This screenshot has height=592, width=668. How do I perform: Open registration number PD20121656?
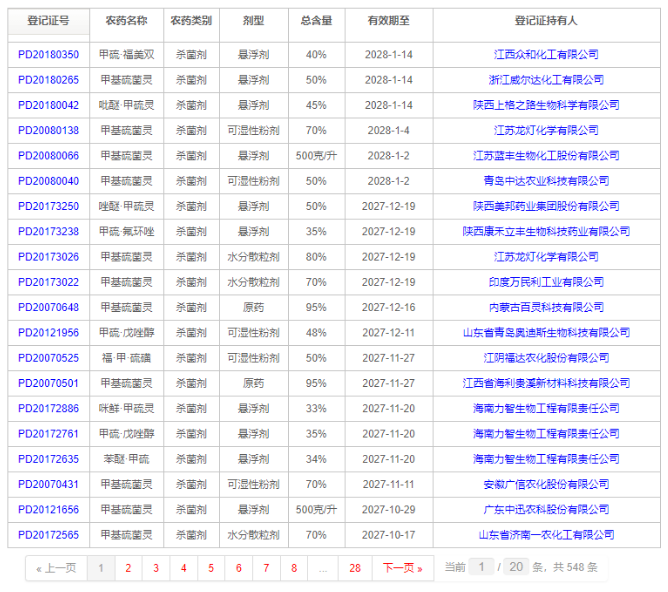48,510
